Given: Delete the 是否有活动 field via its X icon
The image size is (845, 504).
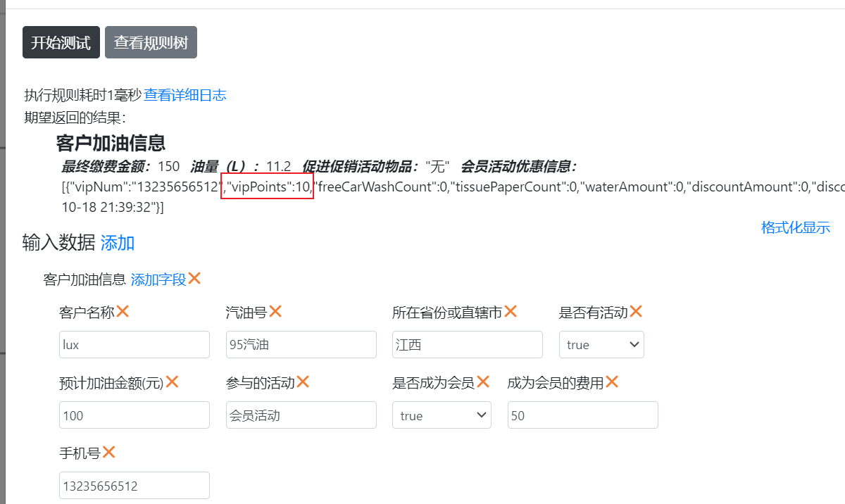Looking at the screenshot, I should pos(636,311).
